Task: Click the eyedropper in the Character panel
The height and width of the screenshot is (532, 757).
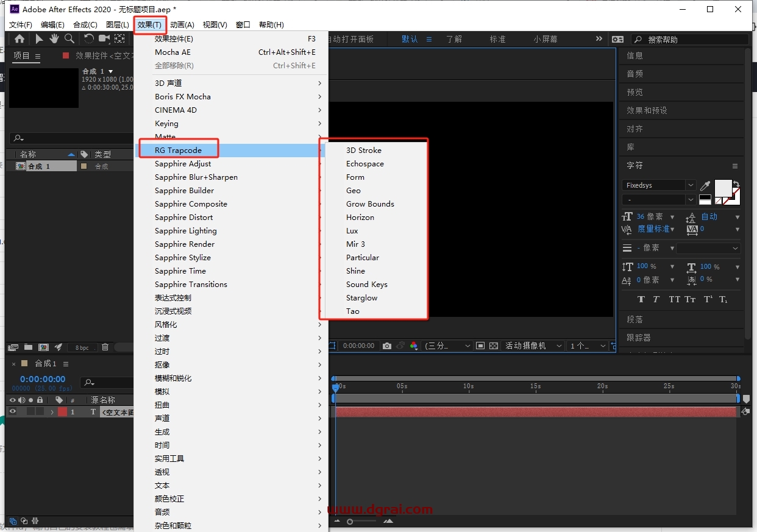Action: pyautogui.click(x=705, y=185)
